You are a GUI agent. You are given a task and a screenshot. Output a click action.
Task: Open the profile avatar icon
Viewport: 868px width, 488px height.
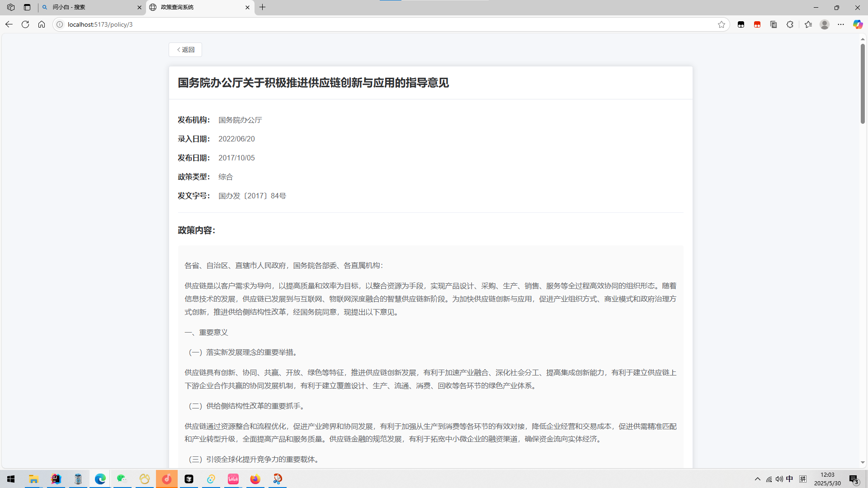click(825, 24)
